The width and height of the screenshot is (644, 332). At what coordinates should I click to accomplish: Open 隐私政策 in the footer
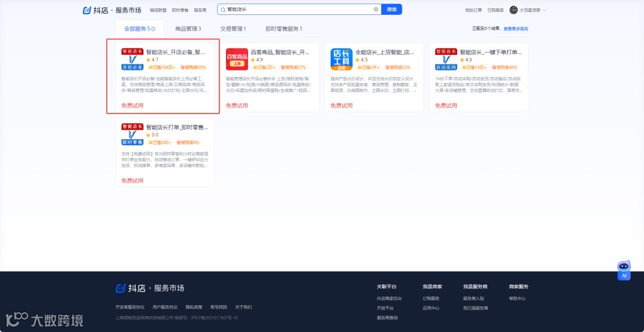tap(194, 308)
